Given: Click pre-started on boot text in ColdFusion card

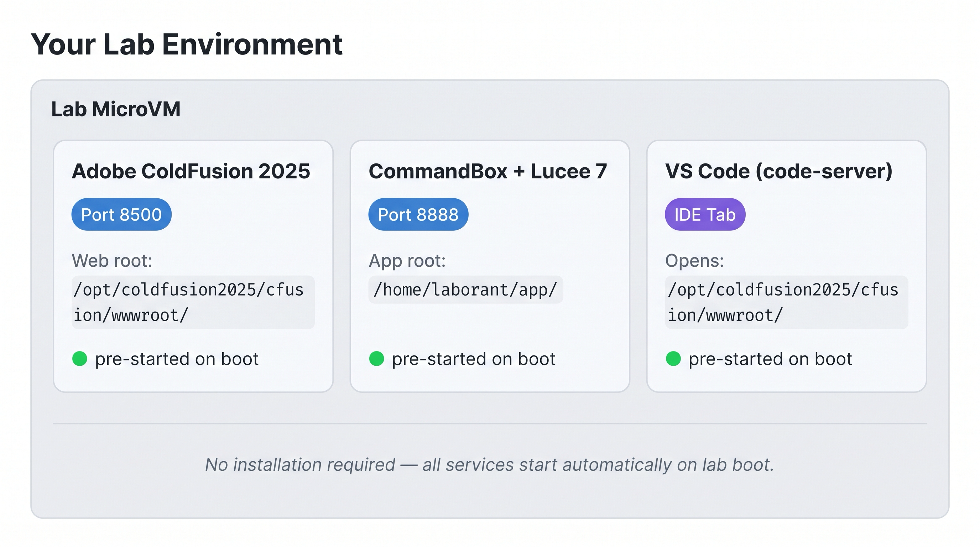Looking at the screenshot, I should point(177,359).
